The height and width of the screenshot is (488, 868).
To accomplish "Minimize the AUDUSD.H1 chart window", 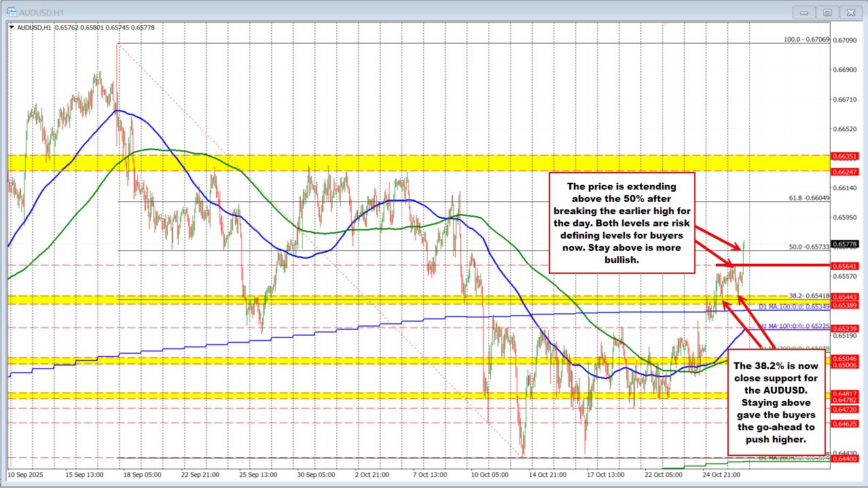I will (803, 12).
